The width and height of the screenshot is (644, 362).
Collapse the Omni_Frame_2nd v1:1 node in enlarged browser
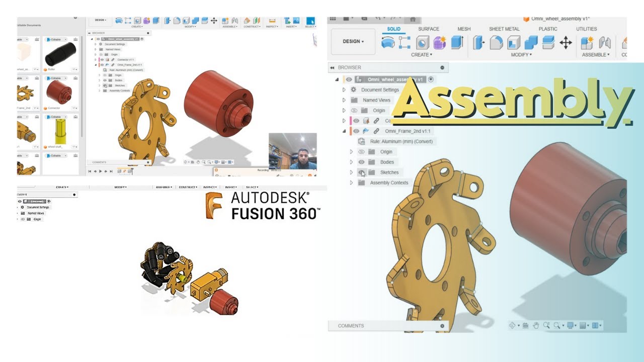[344, 131]
